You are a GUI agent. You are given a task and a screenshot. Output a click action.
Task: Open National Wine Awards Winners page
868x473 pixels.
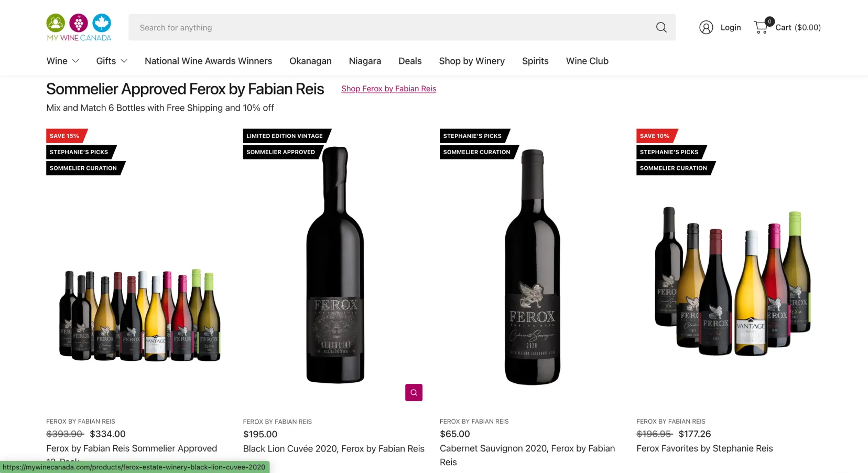click(208, 61)
